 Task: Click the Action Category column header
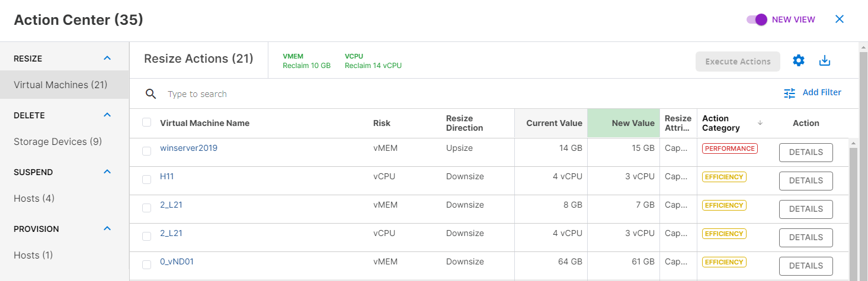(721, 123)
